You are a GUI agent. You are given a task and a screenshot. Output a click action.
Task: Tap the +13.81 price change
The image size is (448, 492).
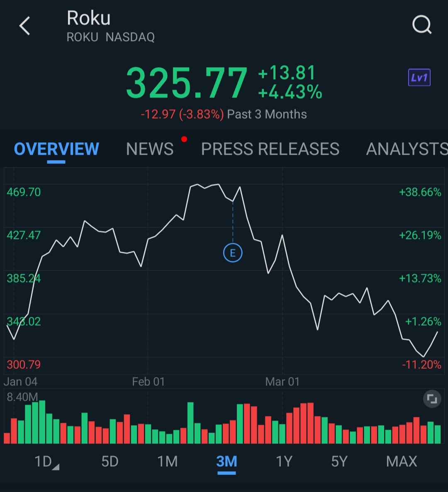[x=287, y=73]
